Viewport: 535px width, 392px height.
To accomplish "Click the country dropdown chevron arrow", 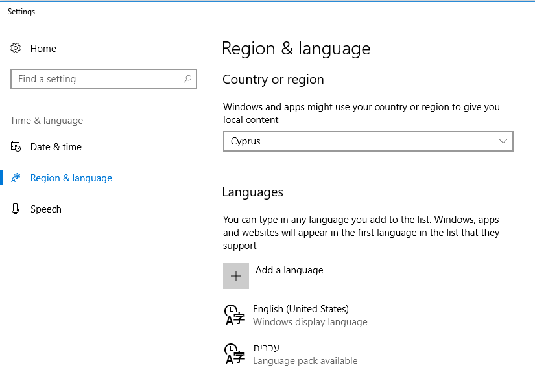I will click(x=503, y=141).
